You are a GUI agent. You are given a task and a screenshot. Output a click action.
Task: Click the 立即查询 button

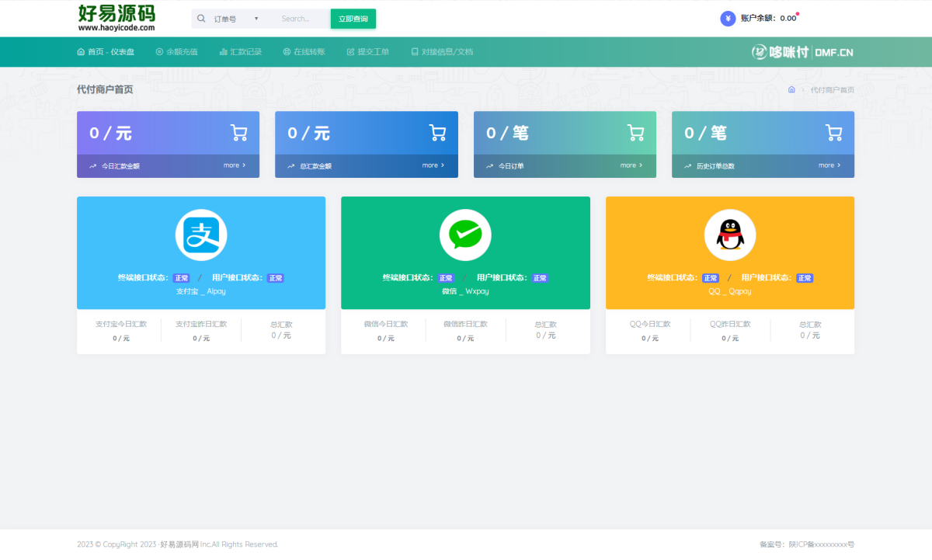coord(353,19)
